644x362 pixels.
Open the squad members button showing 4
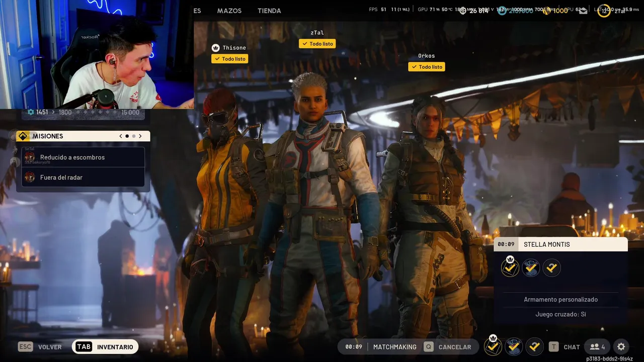click(x=598, y=347)
